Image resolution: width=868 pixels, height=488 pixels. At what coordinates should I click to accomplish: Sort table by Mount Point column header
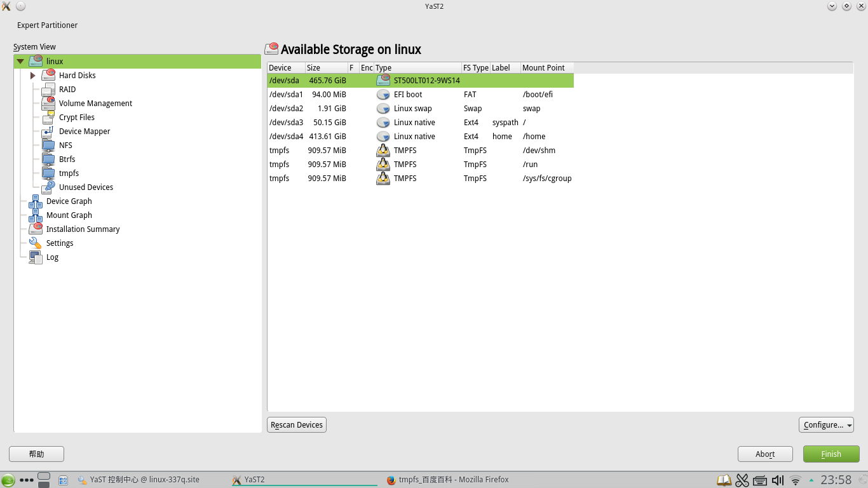[547, 67]
